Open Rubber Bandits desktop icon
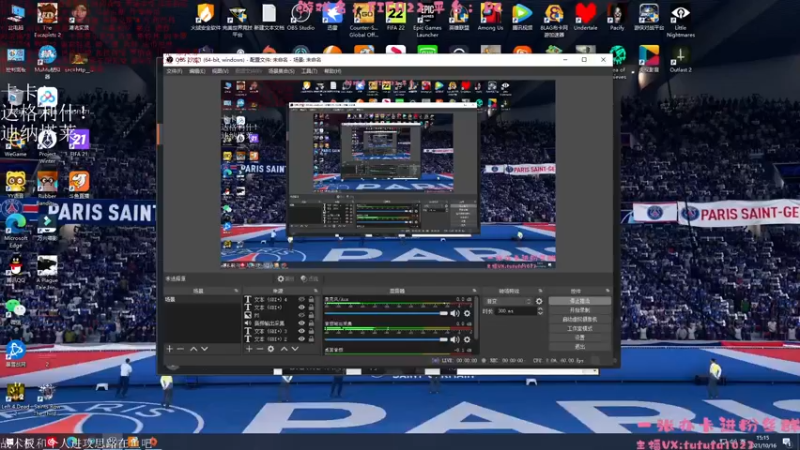 pos(47,189)
